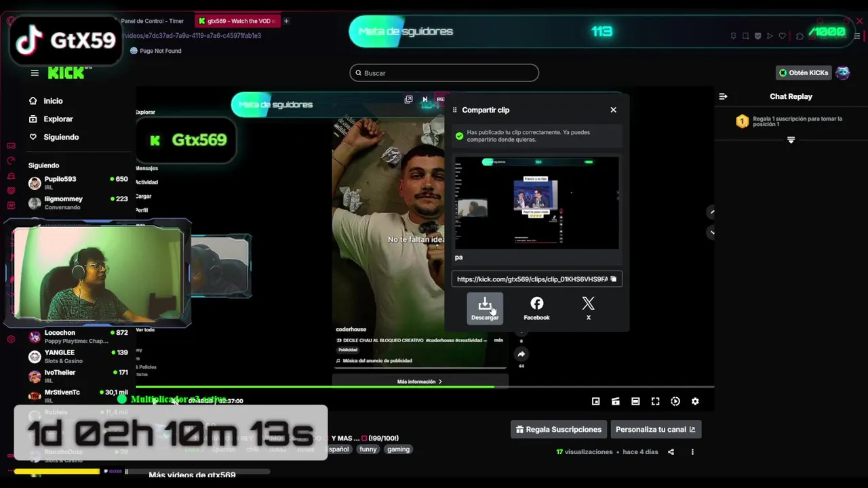Select the Español tag

click(337, 449)
